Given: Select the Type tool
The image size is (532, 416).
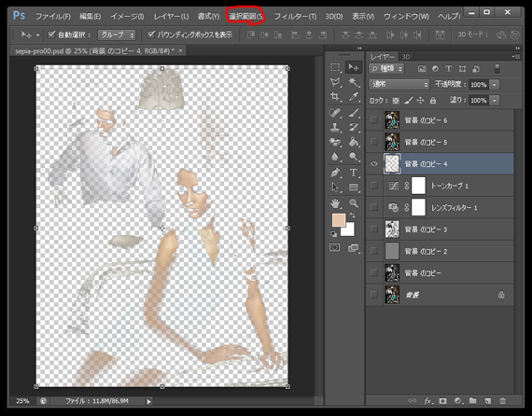Looking at the screenshot, I should pos(354,173).
